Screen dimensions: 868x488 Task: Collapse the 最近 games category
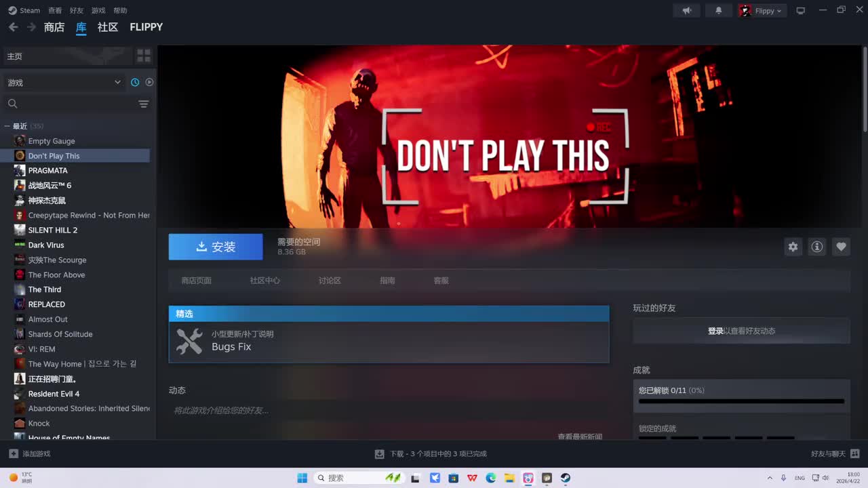[7, 126]
